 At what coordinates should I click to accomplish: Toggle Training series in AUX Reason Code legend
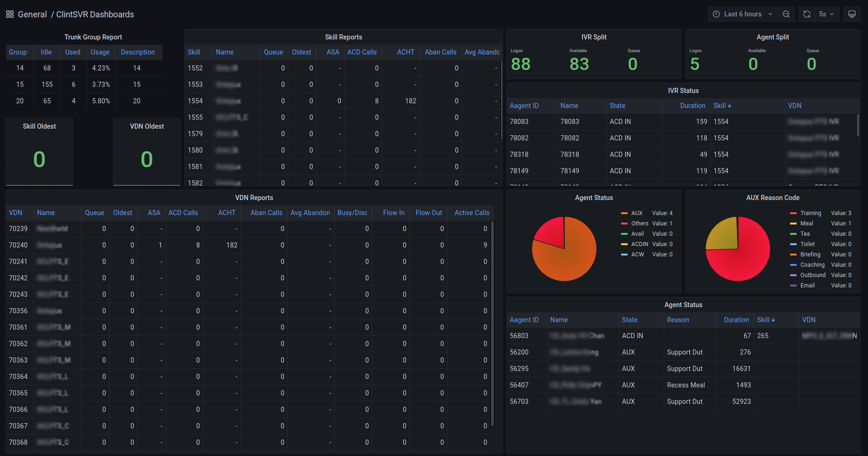(x=810, y=213)
